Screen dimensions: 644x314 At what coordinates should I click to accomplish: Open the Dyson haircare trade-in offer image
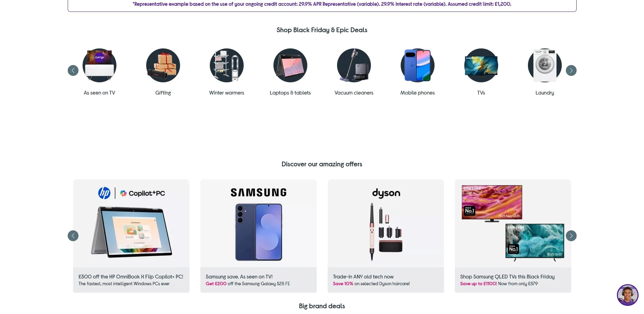point(386,224)
